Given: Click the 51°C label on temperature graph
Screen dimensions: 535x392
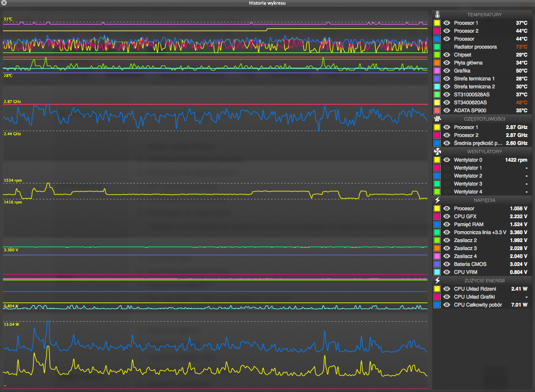Looking at the screenshot, I should pyautogui.click(x=8, y=19).
